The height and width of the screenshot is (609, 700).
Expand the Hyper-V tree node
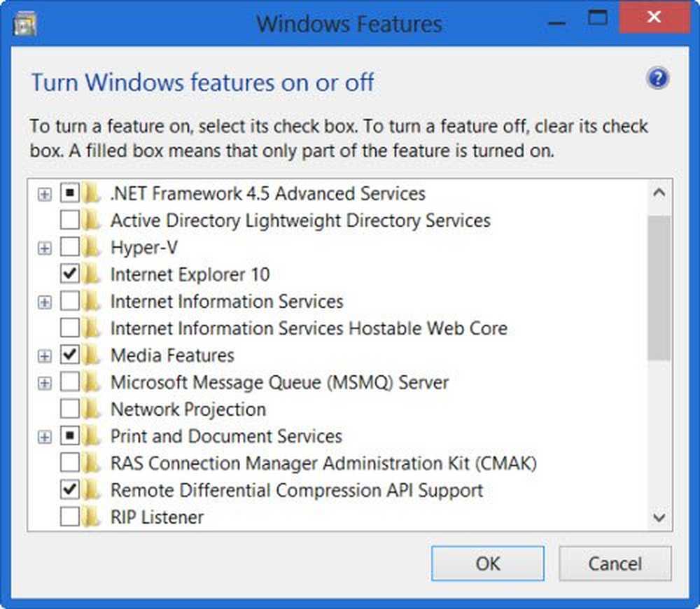[x=45, y=247]
